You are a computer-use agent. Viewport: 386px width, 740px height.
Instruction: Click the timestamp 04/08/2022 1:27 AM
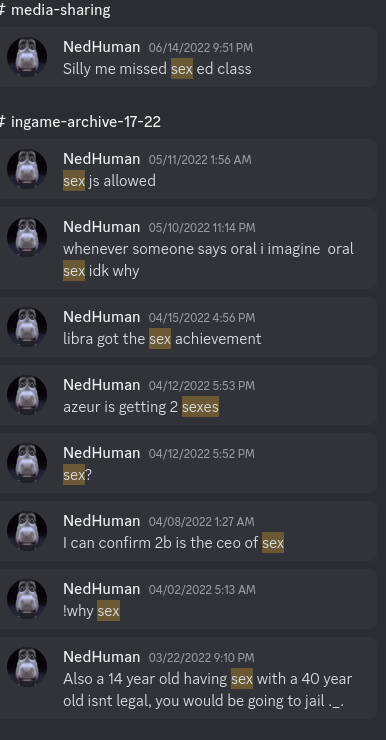201,521
